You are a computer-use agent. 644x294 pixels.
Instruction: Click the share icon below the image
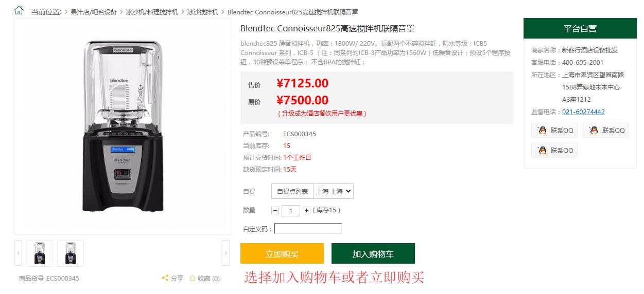(x=165, y=278)
